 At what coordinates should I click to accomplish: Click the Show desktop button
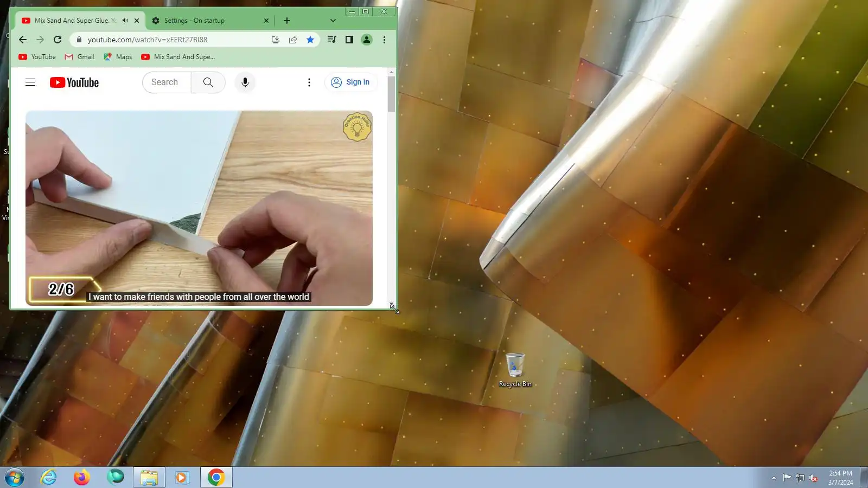pyautogui.click(x=864, y=478)
